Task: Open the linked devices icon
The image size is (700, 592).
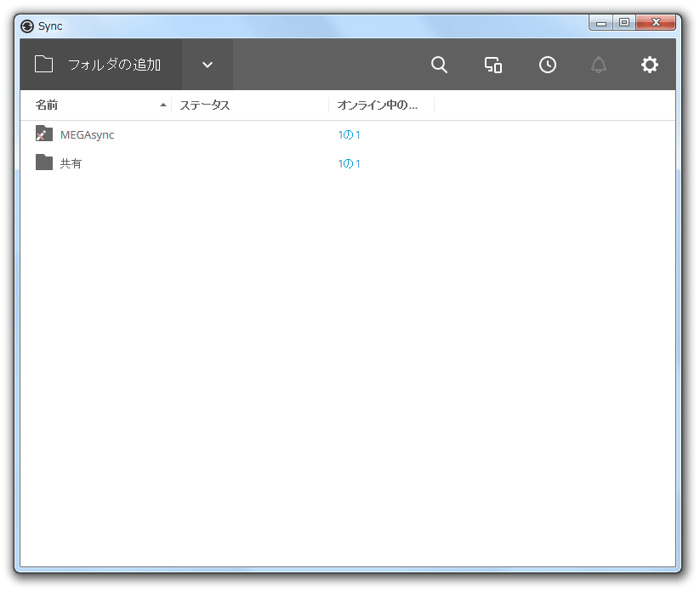Action: 493,65
